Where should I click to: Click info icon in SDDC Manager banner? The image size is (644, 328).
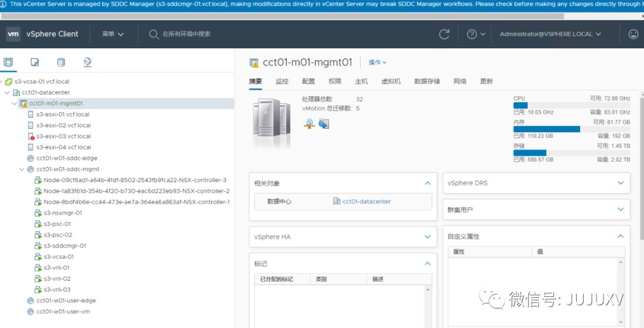[3, 4]
